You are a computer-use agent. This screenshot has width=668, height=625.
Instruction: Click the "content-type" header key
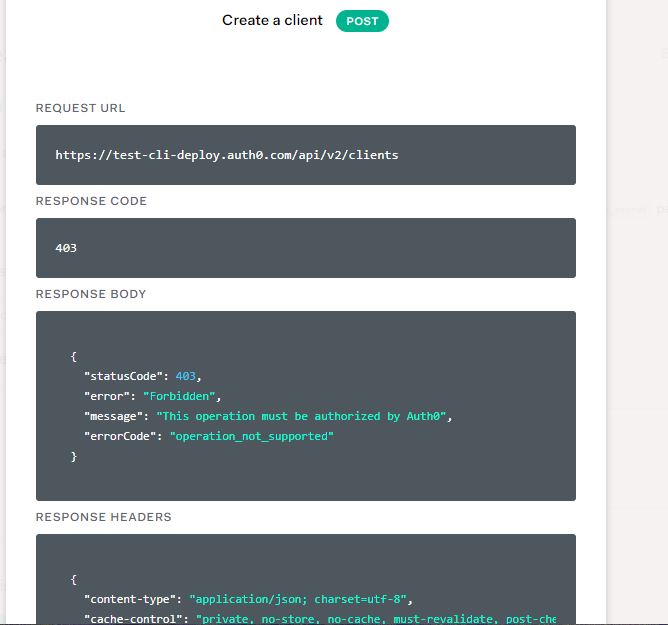[129, 599]
